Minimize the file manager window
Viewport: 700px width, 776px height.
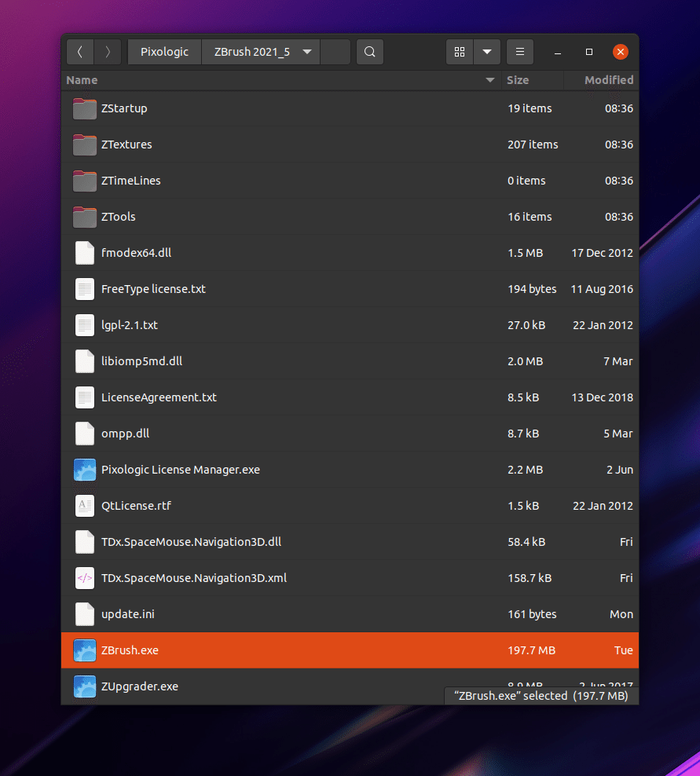click(x=558, y=52)
